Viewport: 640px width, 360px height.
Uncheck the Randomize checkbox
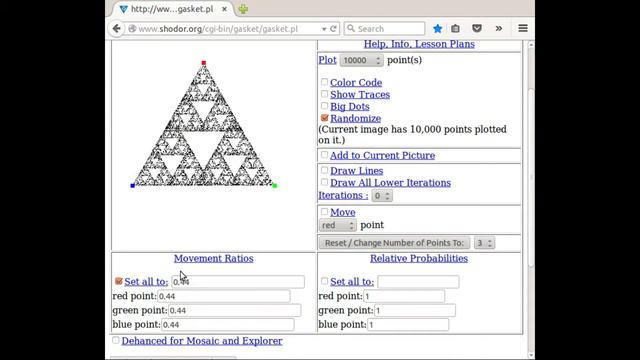[x=324, y=118]
